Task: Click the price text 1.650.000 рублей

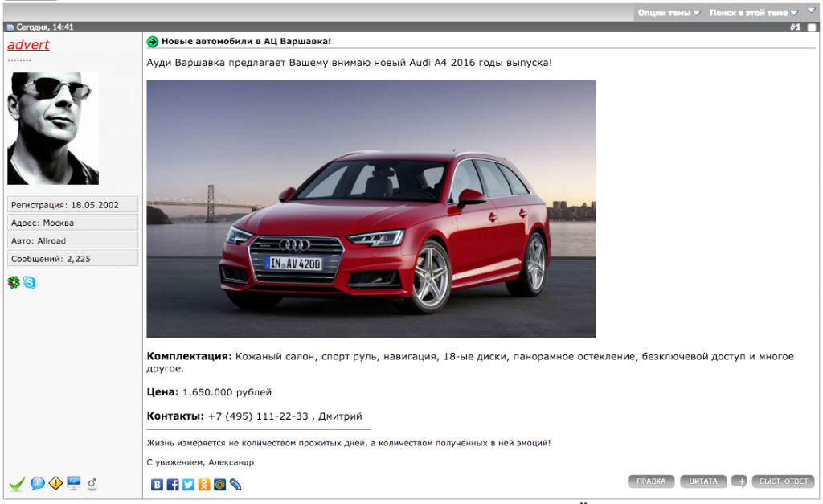Action: tap(227, 392)
